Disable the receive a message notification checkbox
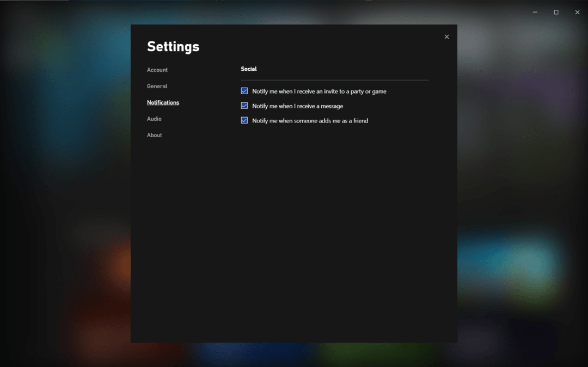 (244, 106)
